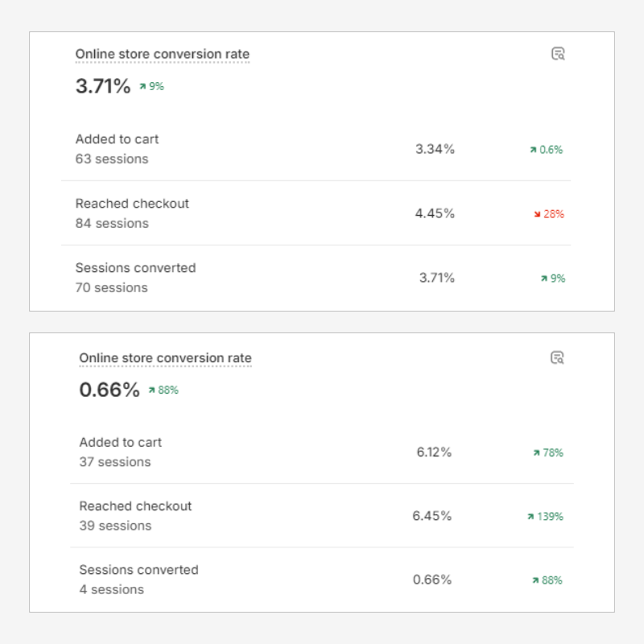644x644 pixels.
Task: Open report icon on 0.66% conversion card
Action: (x=557, y=357)
